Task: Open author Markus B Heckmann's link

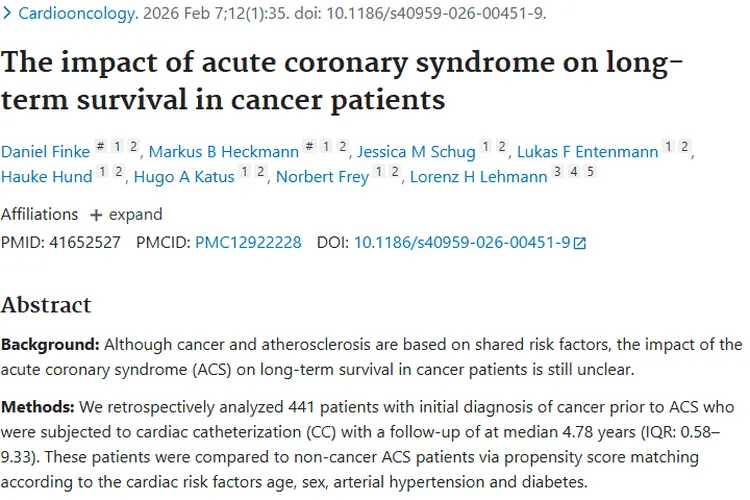Action: (223, 152)
